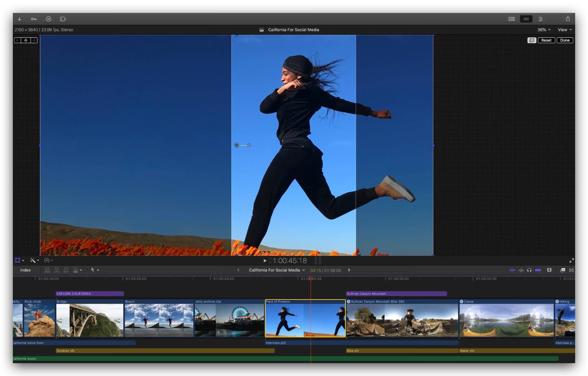Append clip to storyline icon
The width and height of the screenshot is (588, 376).
pyautogui.click(x=66, y=270)
